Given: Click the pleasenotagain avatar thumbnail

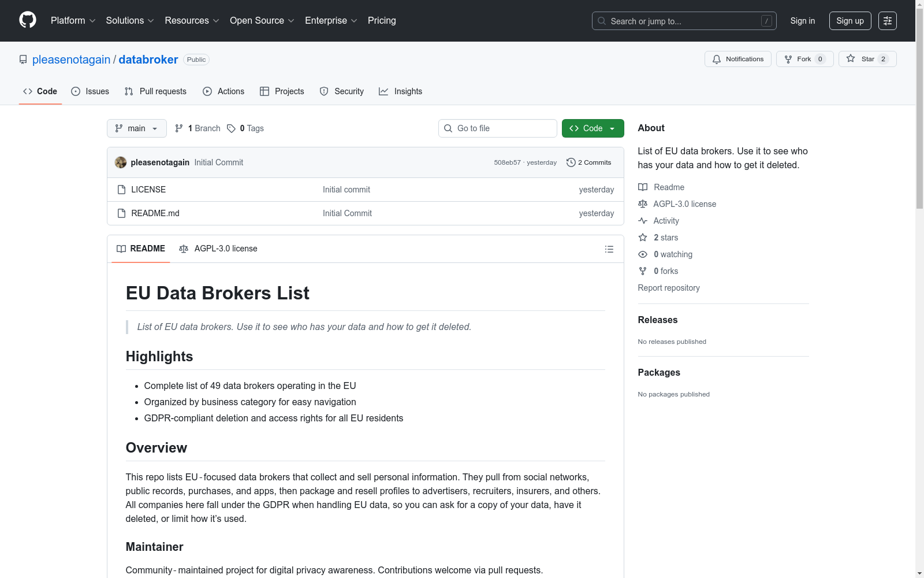Looking at the screenshot, I should coord(121,162).
